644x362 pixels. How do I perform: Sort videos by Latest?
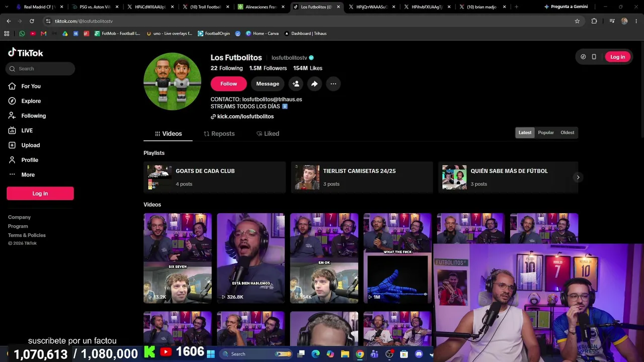click(525, 133)
